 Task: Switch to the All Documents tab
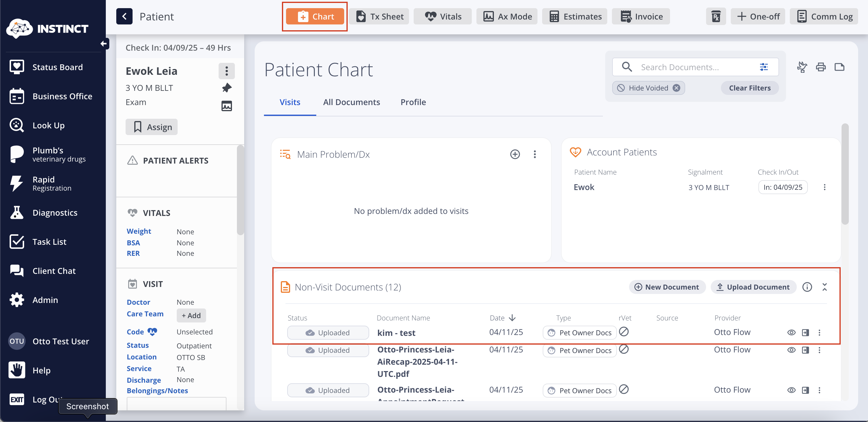[x=351, y=102]
